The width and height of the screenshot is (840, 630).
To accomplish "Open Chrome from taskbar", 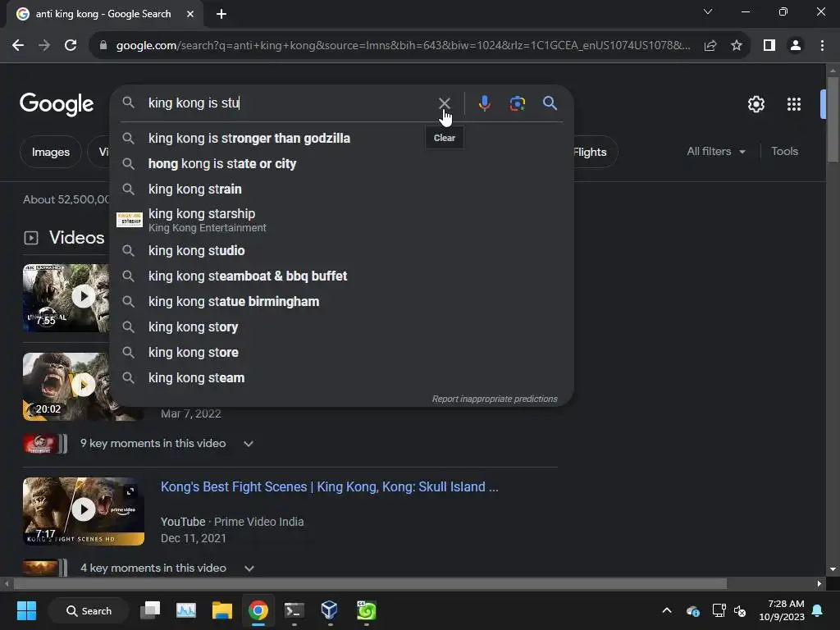I will pos(258,610).
